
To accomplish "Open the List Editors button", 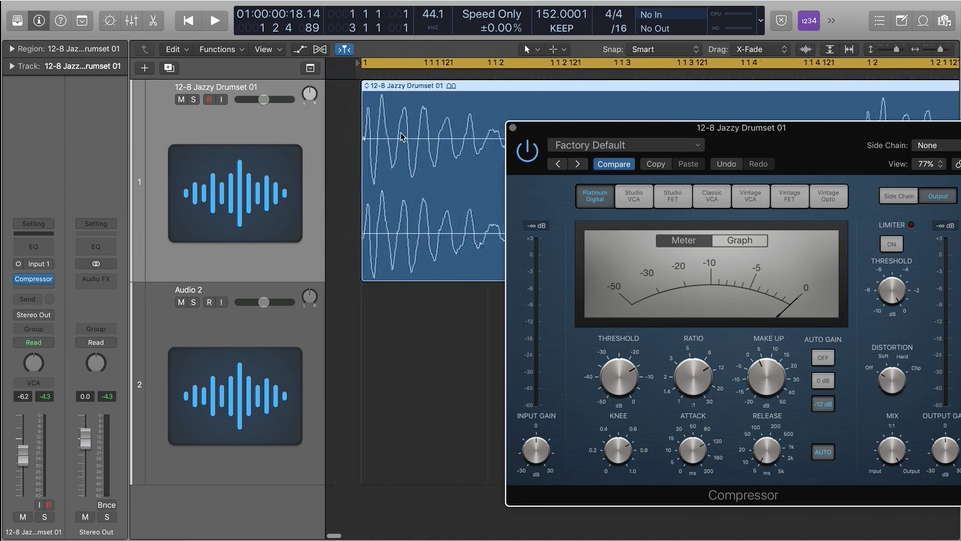I will click(x=879, y=20).
